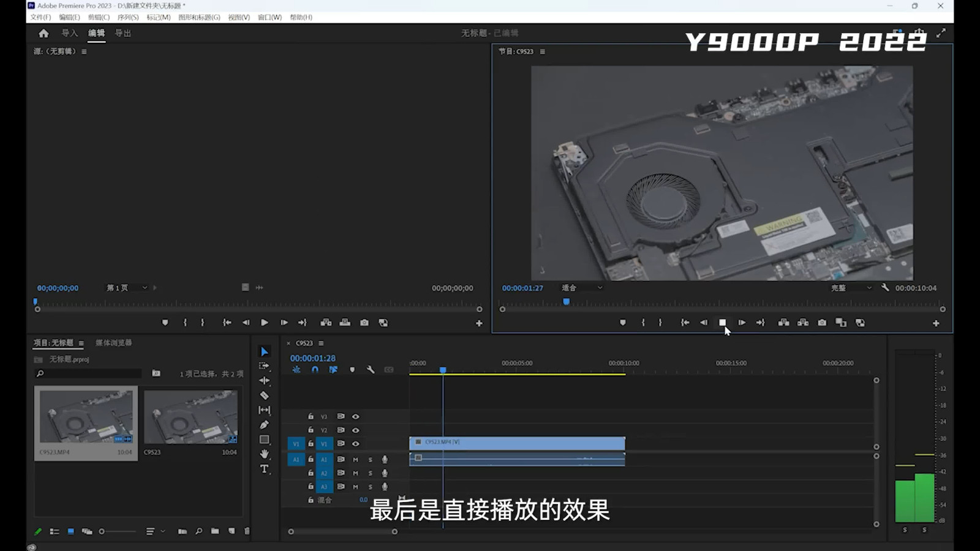
Task: Open playback resolution dropdown
Action: 850,288
